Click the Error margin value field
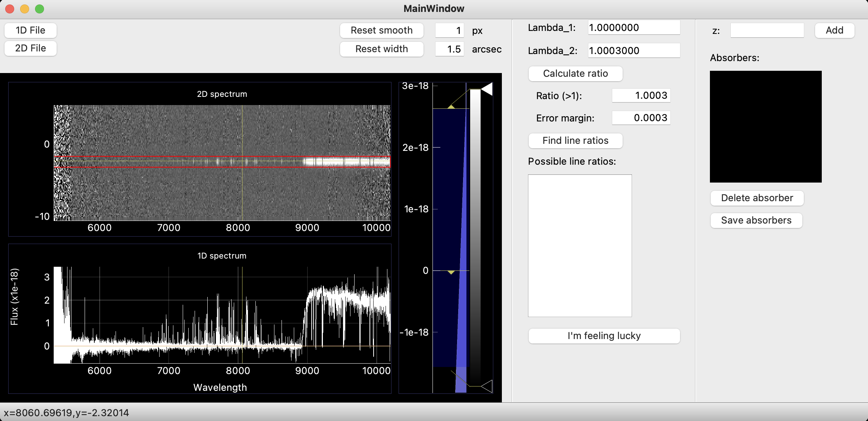The height and width of the screenshot is (421, 868). (x=641, y=118)
